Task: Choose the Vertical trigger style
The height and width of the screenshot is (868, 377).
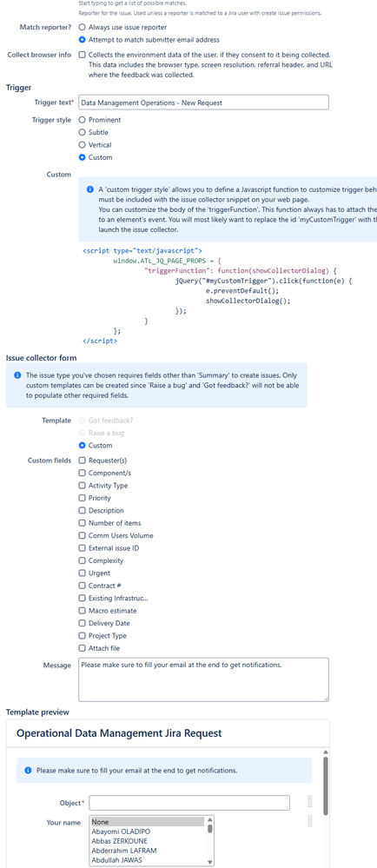Action: click(83, 145)
